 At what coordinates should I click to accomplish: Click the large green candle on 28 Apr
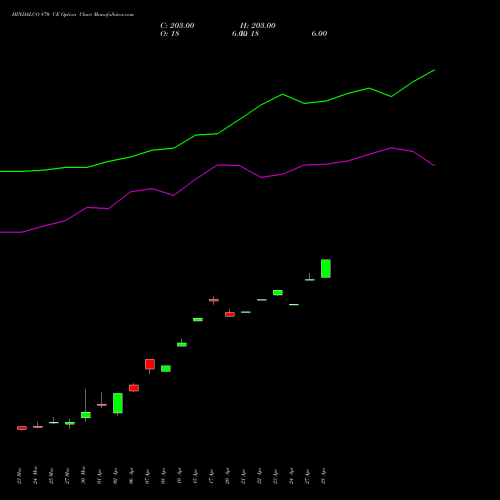(x=326, y=268)
